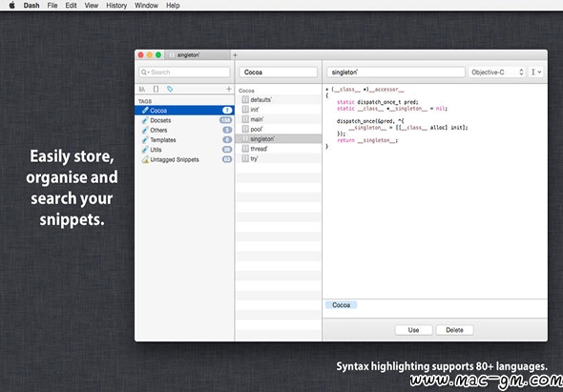
Task: Select Untagged Snippets in sidebar
Action: point(184,159)
